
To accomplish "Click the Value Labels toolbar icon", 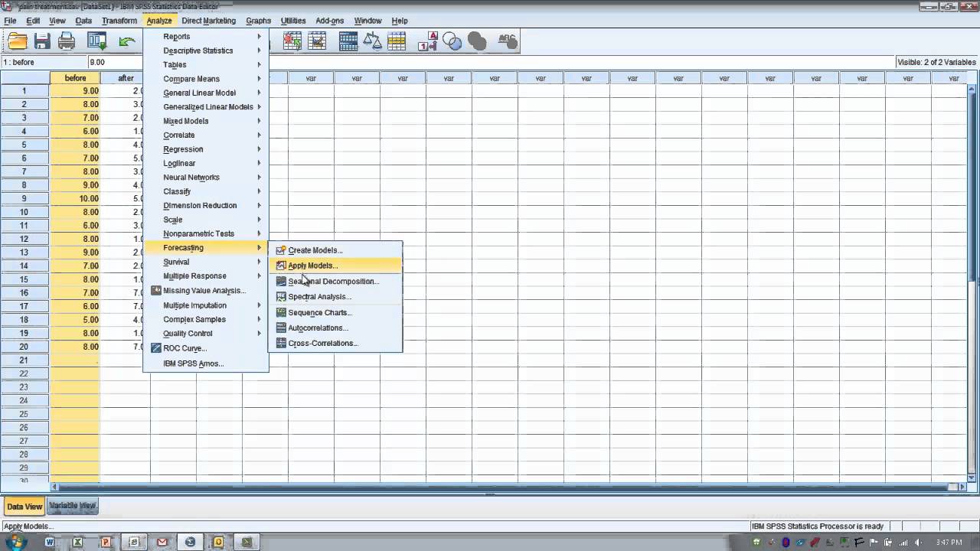I will [x=428, y=42].
